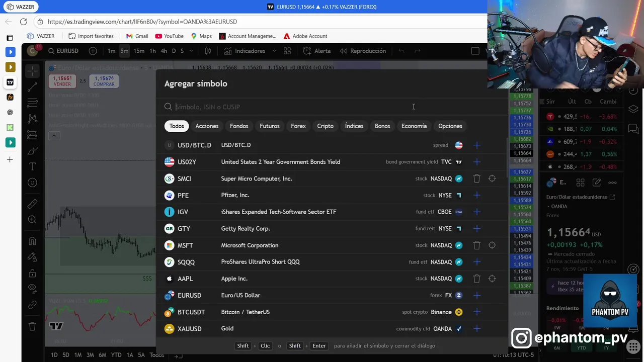Select the ruler measure tool

(x=32, y=204)
